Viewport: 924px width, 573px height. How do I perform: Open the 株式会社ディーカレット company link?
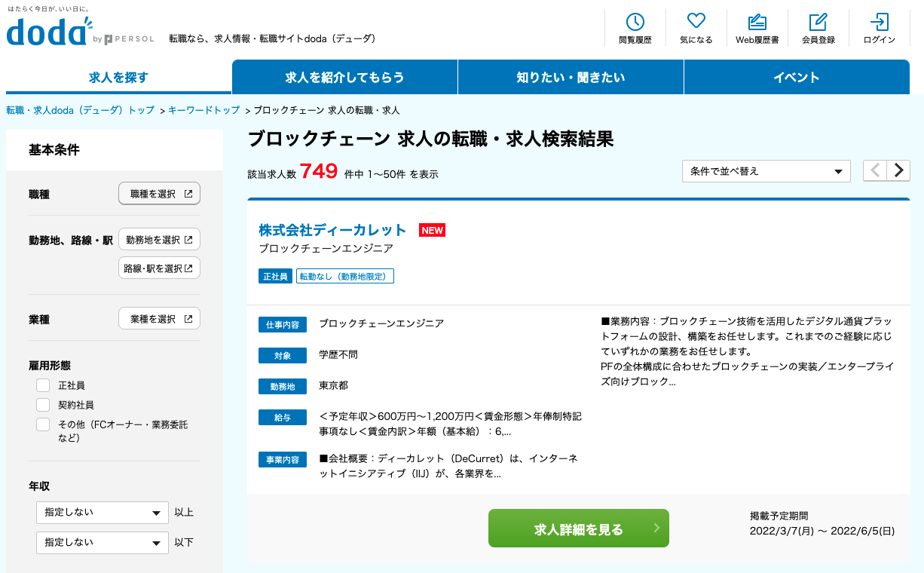[x=332, y=230]
